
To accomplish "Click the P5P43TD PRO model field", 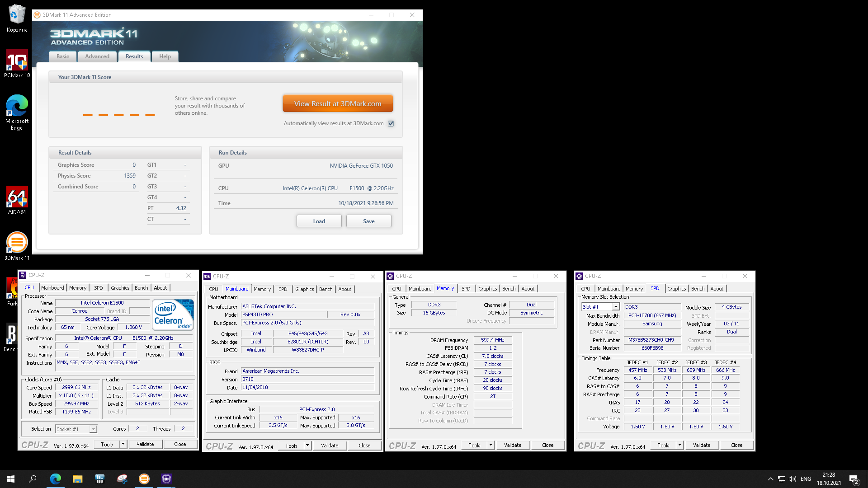I will click(x=283, y=314).
